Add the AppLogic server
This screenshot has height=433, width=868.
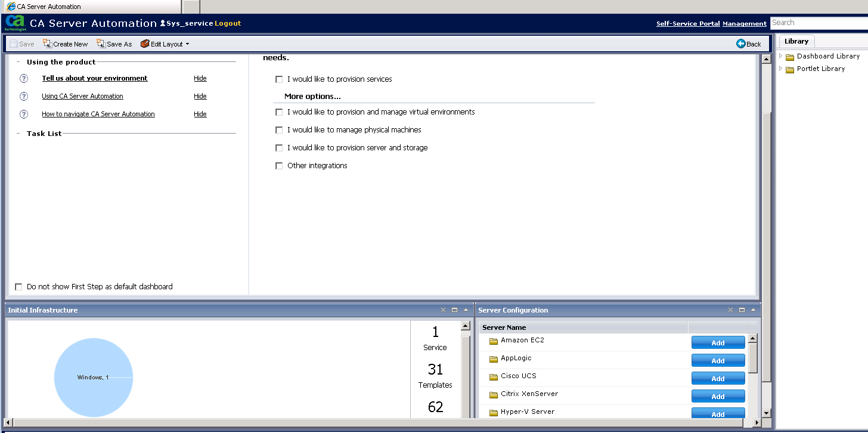(718, 360)
